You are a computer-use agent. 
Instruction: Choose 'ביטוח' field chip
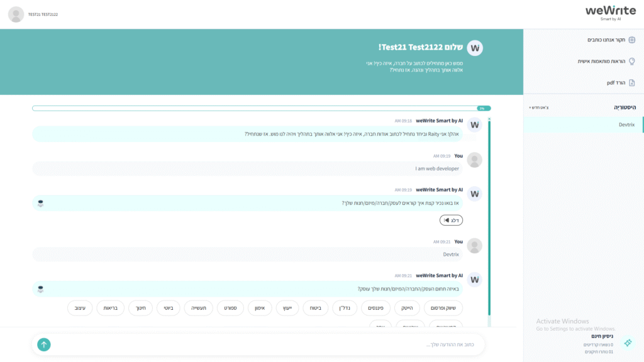pyautogui.click(x=316, y=308)
